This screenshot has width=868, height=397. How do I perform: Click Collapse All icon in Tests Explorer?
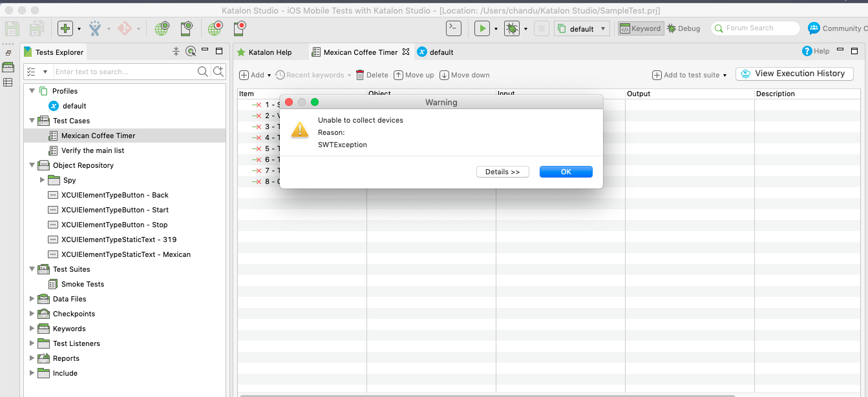click(176, 52)
